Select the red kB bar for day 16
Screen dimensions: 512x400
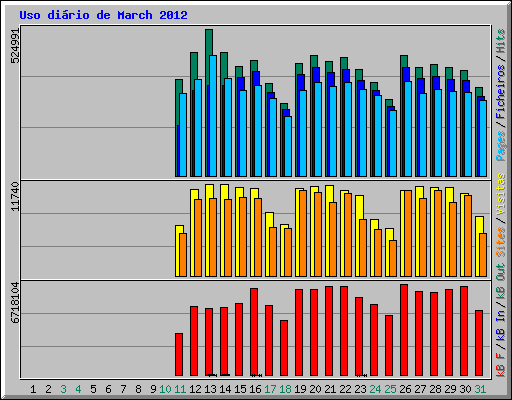(254, 332)
